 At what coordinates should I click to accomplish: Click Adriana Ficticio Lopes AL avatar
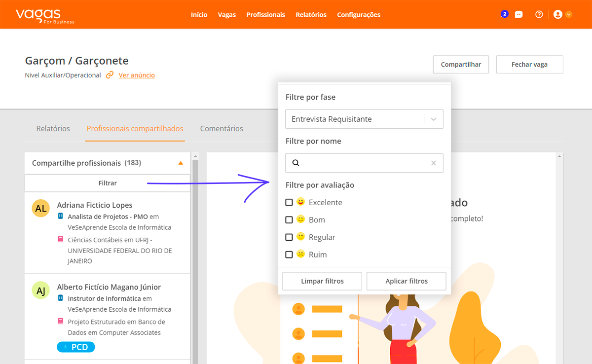coord(41,208)
